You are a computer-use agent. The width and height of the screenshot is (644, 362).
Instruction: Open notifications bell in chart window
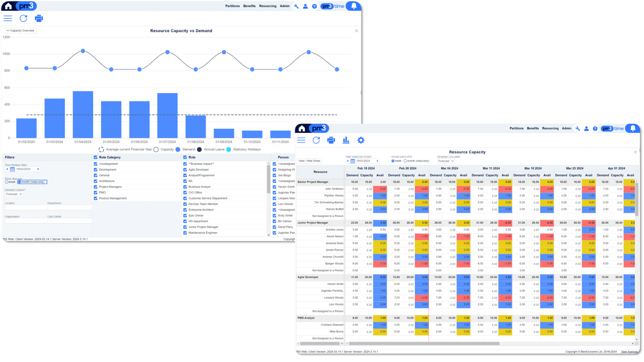click(354, 6)
